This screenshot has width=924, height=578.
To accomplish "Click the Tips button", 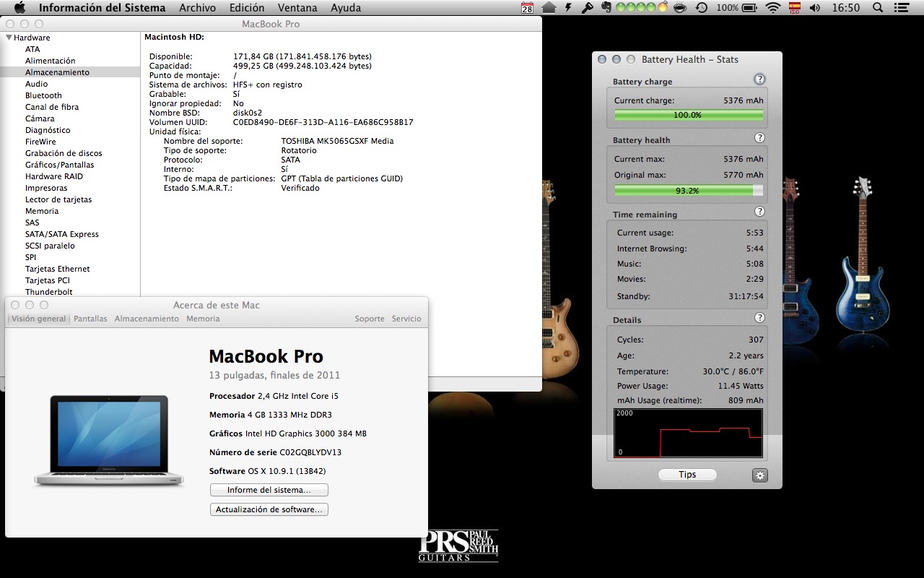I will pos(687,475).
